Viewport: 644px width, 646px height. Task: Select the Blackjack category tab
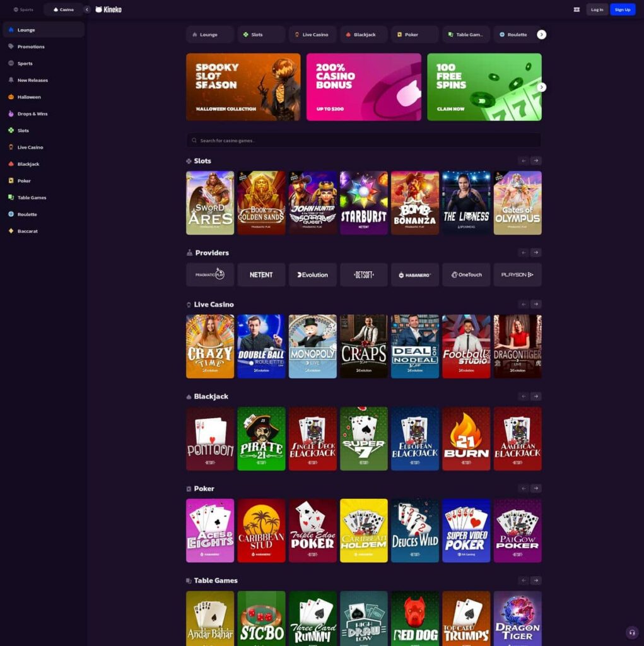click(364, 35)
